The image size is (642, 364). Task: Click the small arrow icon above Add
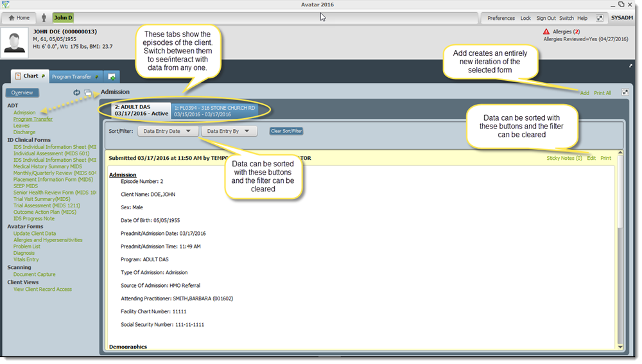point(630,66)
